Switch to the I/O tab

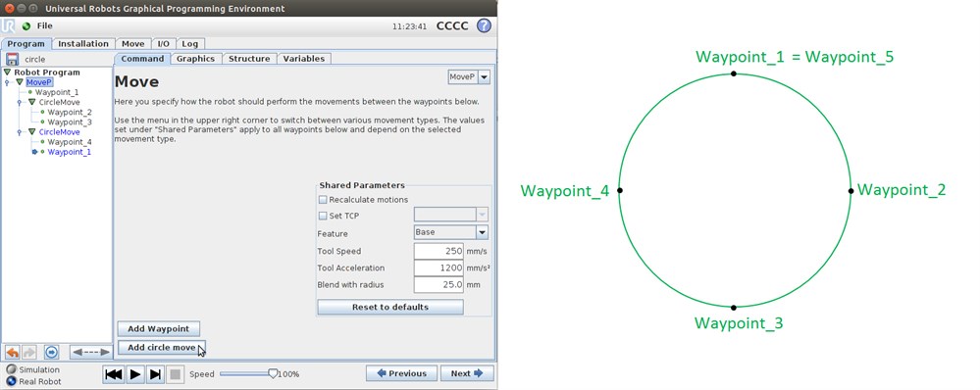coord(163,44)
